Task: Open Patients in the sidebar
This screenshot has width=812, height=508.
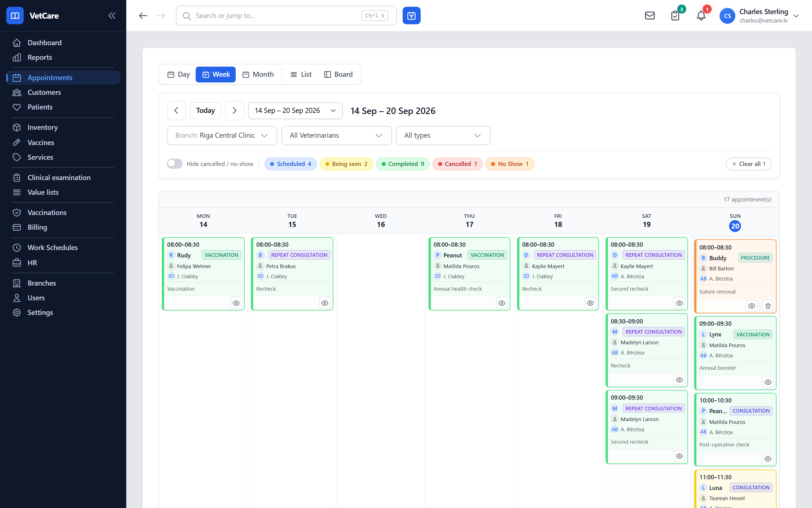Action: coord(63,107)
